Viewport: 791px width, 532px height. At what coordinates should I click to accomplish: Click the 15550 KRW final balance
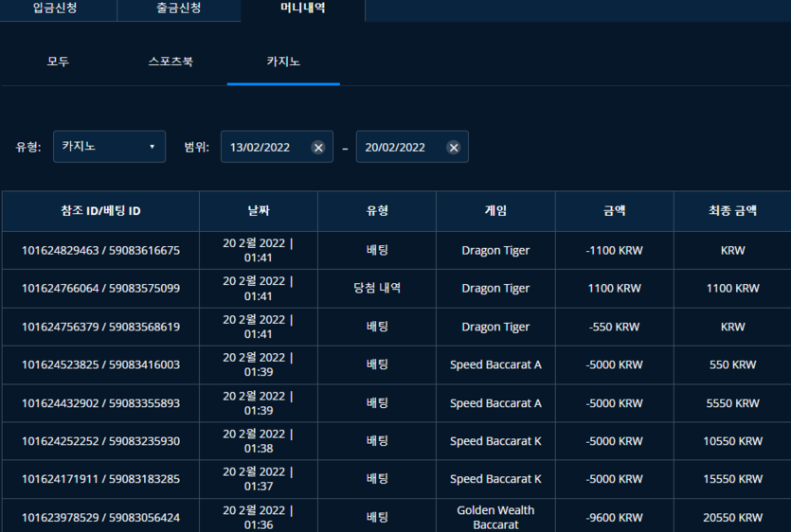click(732, 479)
